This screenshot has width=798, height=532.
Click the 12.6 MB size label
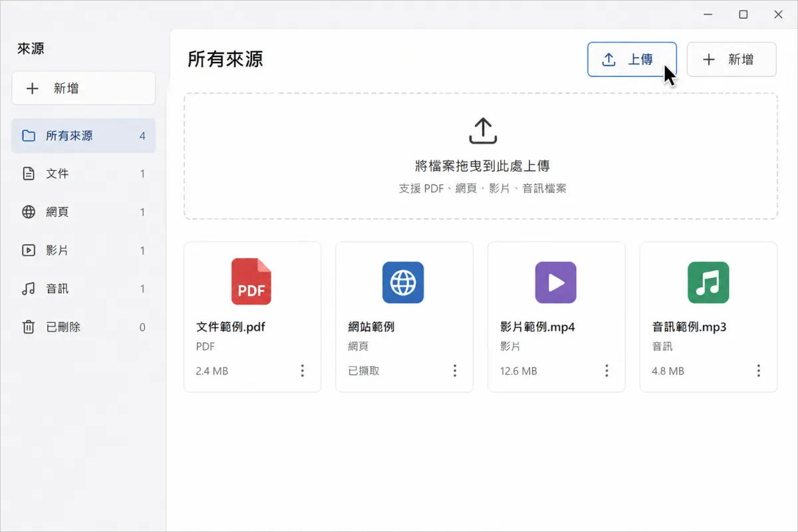click(x=518, y=371)
